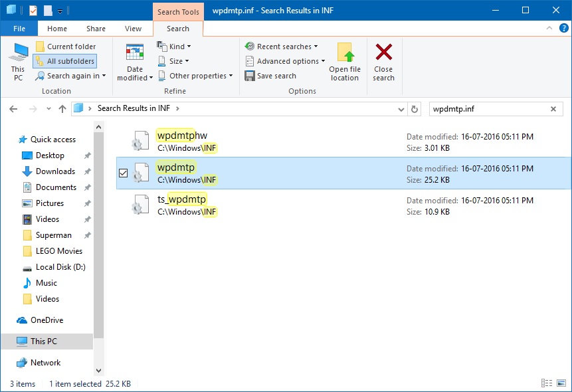Clear the search box with X
This screenshot has width=572, height=392.
[553, 109]
